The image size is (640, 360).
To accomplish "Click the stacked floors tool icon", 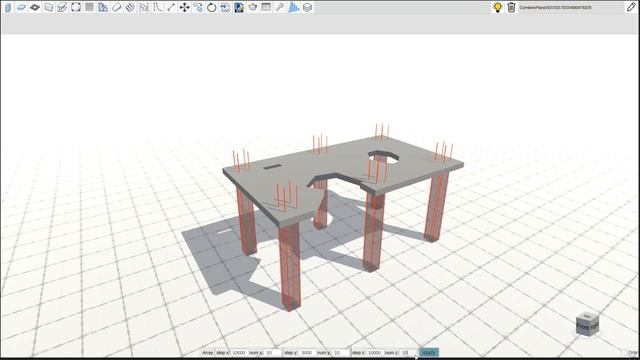I will click(62, 7).
